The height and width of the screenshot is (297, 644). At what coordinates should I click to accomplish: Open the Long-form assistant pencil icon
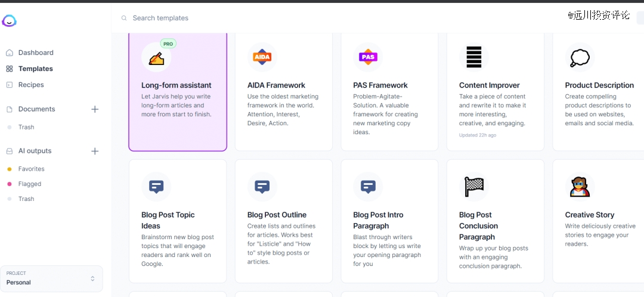tap(156, 57)
